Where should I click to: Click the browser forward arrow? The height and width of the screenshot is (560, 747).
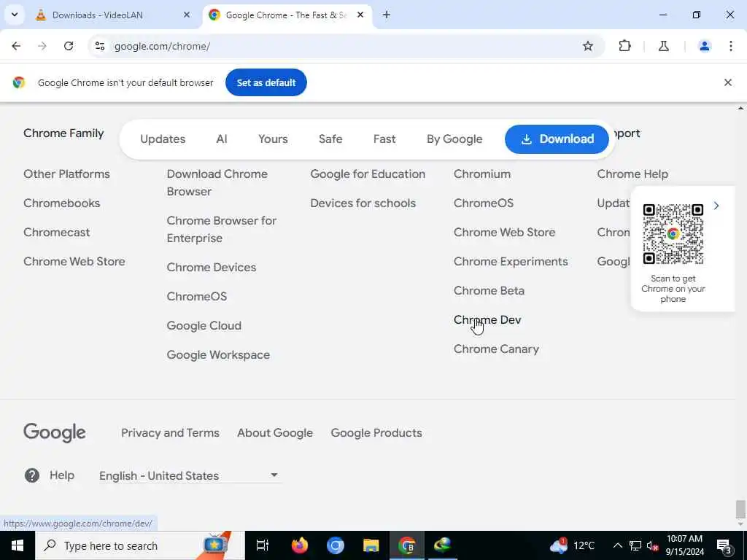42,46
